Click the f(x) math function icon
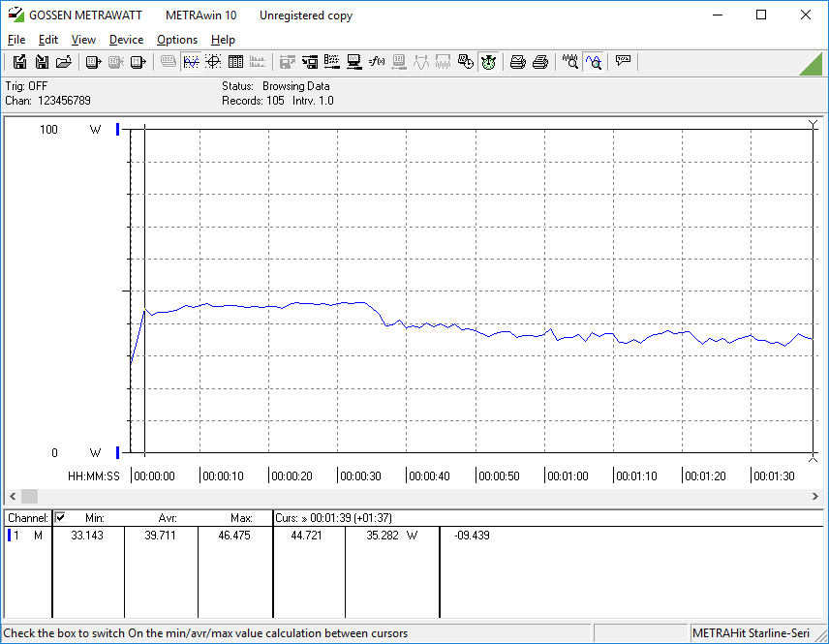Image resolution: width=829 pixels, height=644 pixels. (x=377, y=62)
